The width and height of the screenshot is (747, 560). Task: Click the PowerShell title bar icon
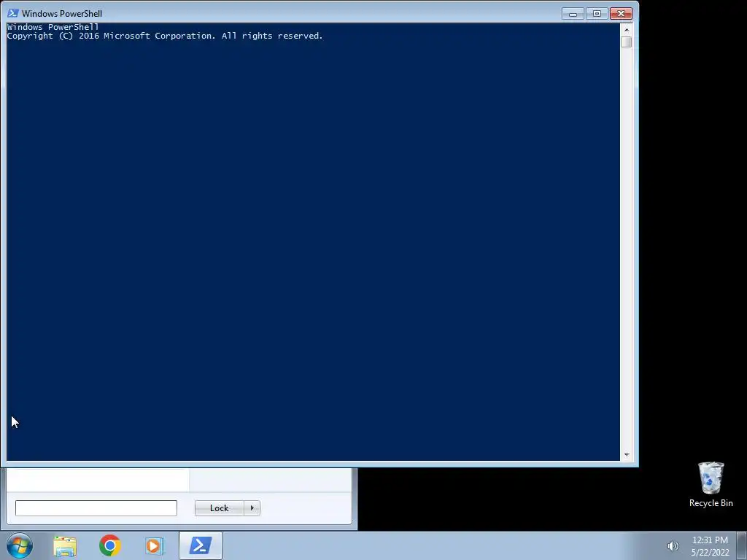tap(13, 13)
